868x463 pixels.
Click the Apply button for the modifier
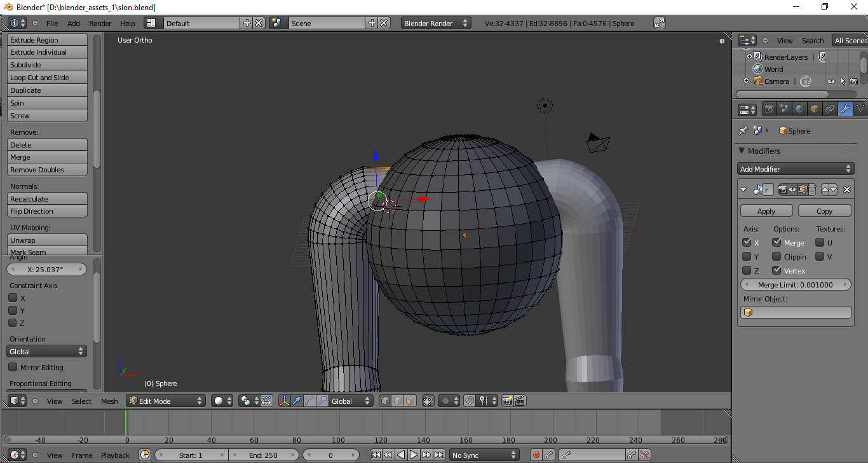pyautogui.click(x=766, y=211)
